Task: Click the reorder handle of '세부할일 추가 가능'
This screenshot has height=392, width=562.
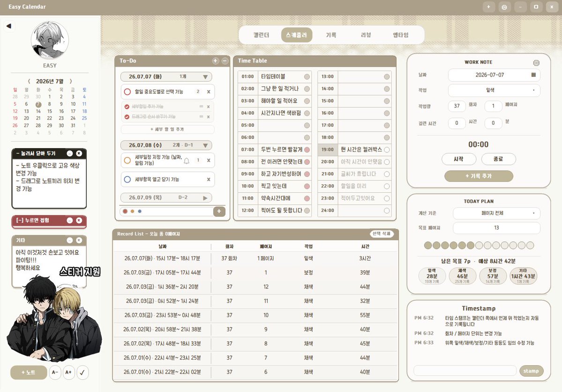Action: click(201, 106)
